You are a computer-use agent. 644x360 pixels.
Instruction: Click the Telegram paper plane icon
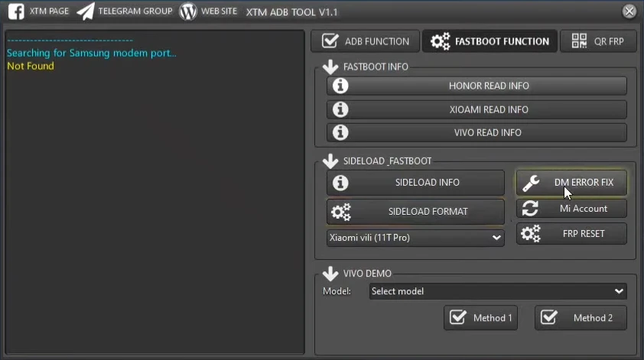pyautogui.click(x=86, y=11)
